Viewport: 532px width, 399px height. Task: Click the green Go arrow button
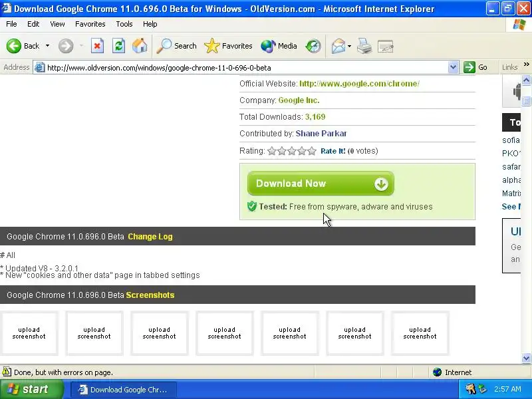click(x=469, y=67)
